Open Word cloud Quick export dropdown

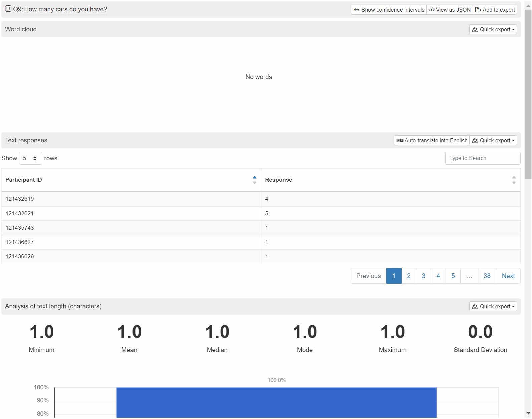(x=493, y=29)
